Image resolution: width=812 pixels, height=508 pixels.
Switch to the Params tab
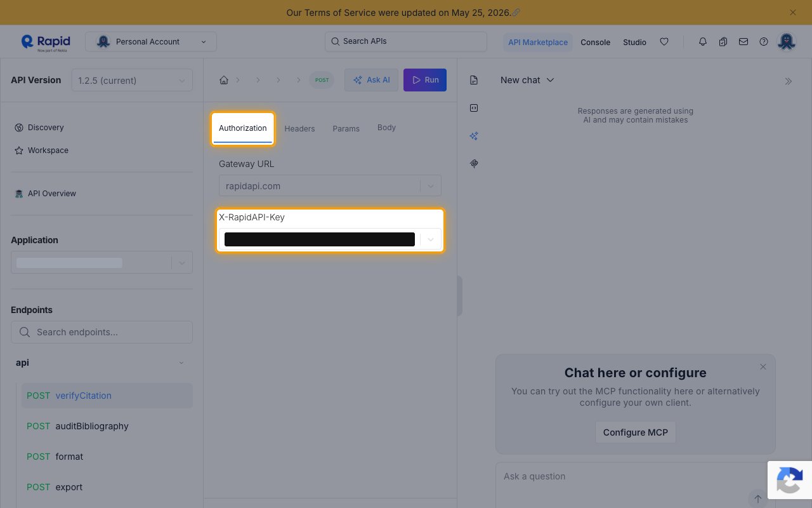(x=346, y=129)
